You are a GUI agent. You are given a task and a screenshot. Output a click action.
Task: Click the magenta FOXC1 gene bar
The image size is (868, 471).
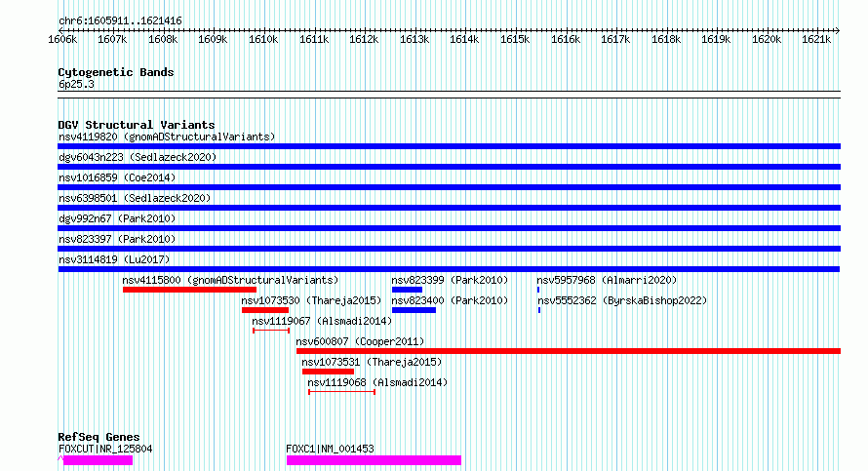point(374,460)
